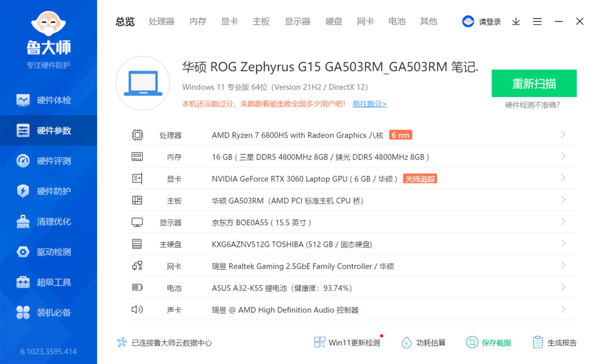
Task: Click 保存截图 to save screenshot
Action: 489,343
